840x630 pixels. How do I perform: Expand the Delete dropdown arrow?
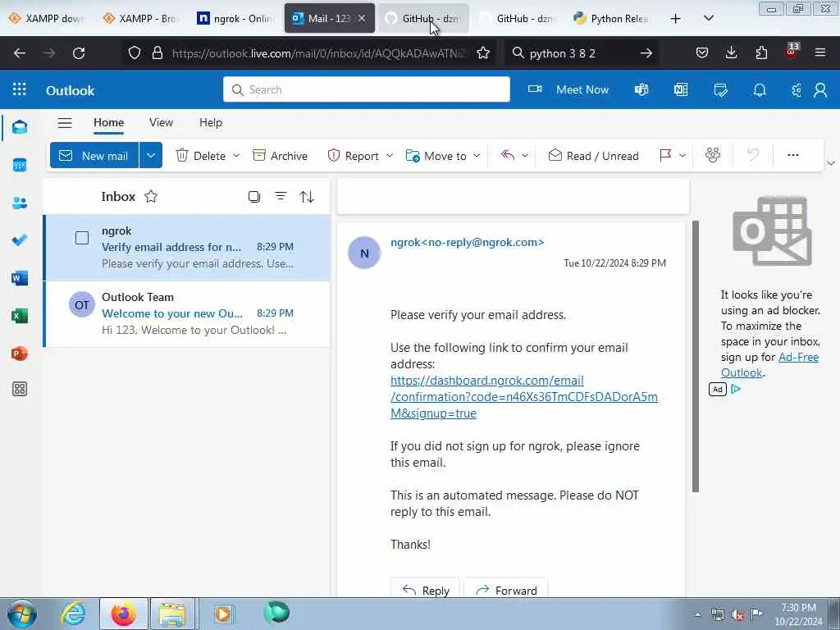[x=236, y=155]
